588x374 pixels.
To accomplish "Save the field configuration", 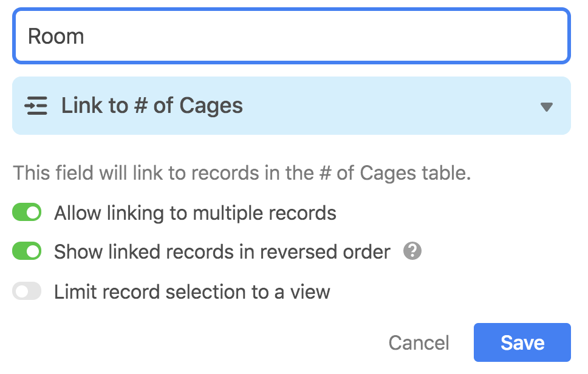I will 522,342.
